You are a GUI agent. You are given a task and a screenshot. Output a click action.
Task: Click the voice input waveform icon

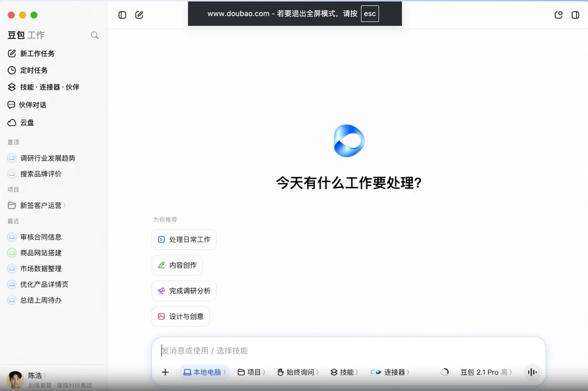[x=532, y=372]
